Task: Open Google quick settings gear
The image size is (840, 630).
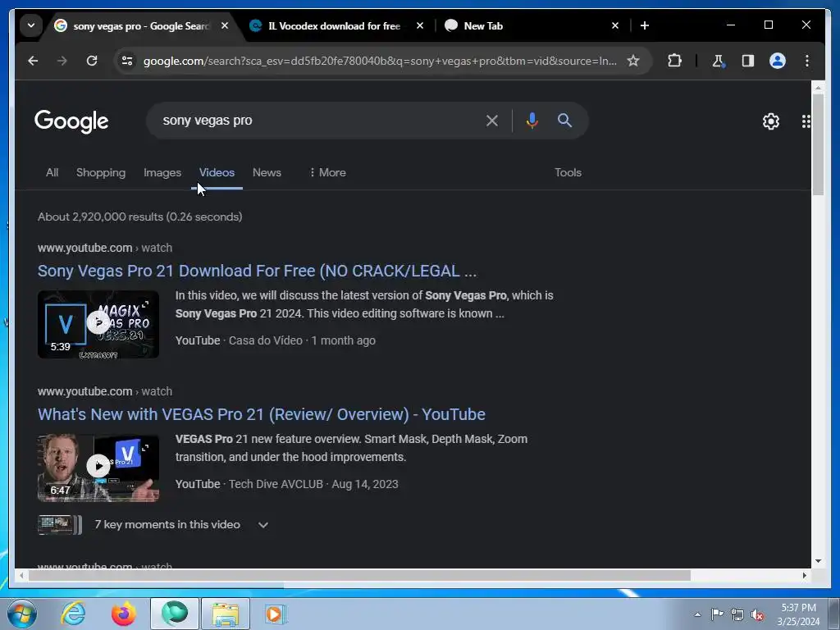Action: (x=771, y=121)
